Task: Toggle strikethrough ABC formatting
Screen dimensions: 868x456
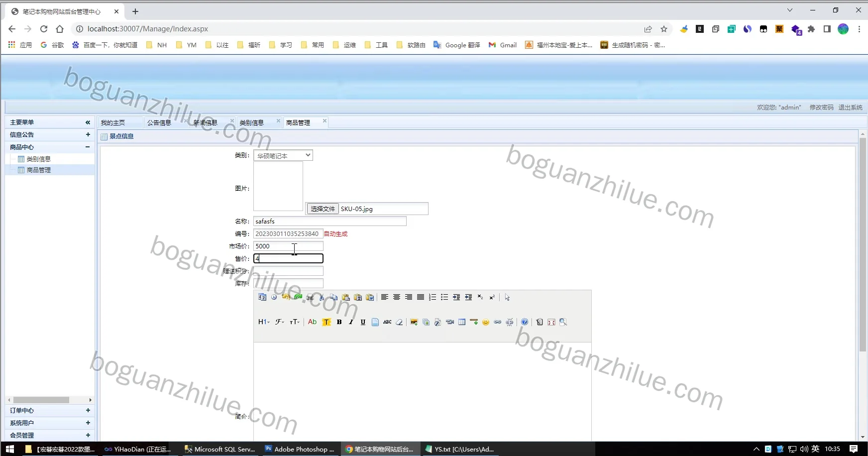Action: [x=387, y=322]
